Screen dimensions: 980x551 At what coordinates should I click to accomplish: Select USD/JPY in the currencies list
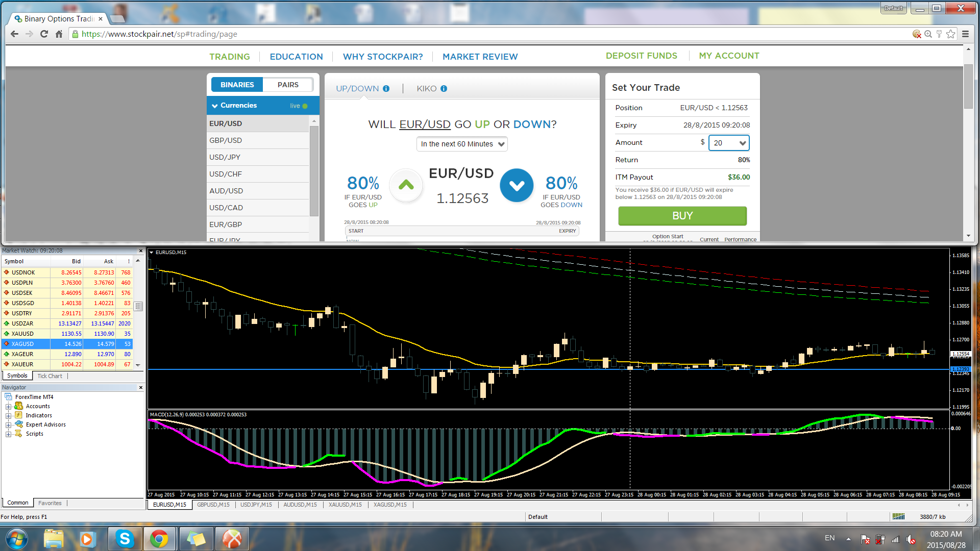[258, 157]
